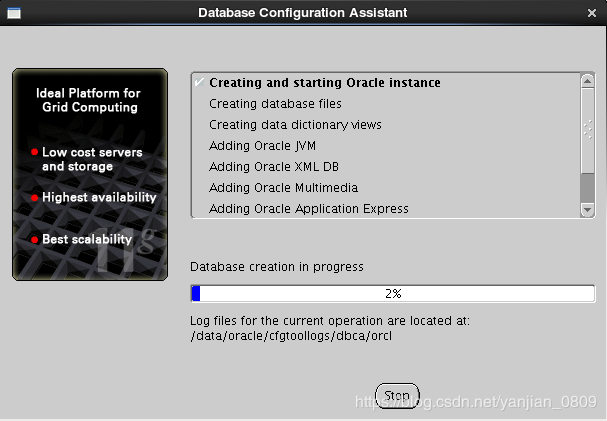607x421 pixels.
Task: Click 'Low cost servers and storage' banner text
Action: pyautogui.click(x=92, y=159)
